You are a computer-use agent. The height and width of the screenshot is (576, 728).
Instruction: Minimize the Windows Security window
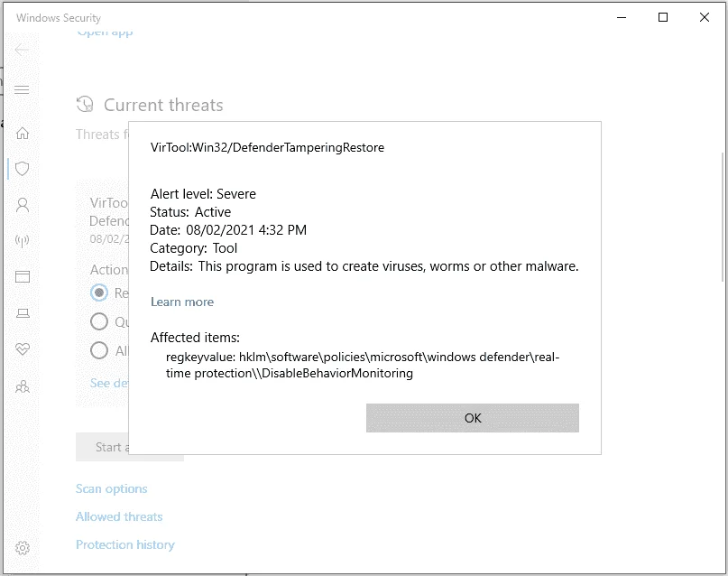tap(622, 18)
